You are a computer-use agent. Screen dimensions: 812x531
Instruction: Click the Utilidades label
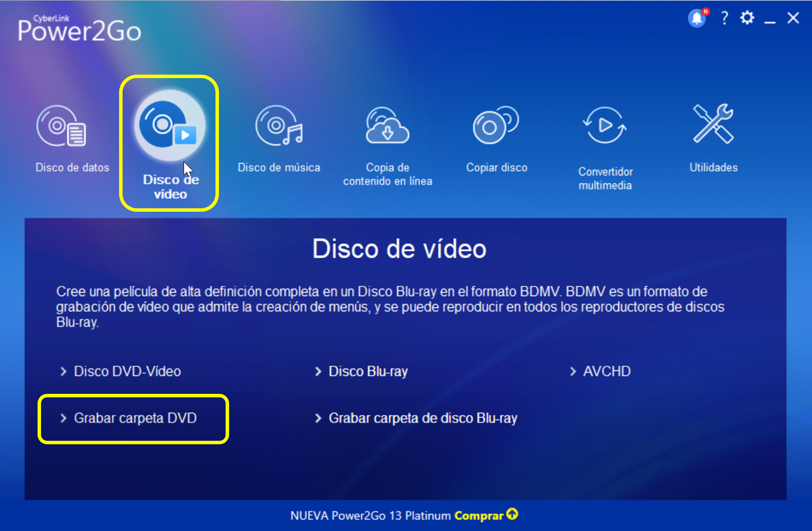[x=713, y=168]
